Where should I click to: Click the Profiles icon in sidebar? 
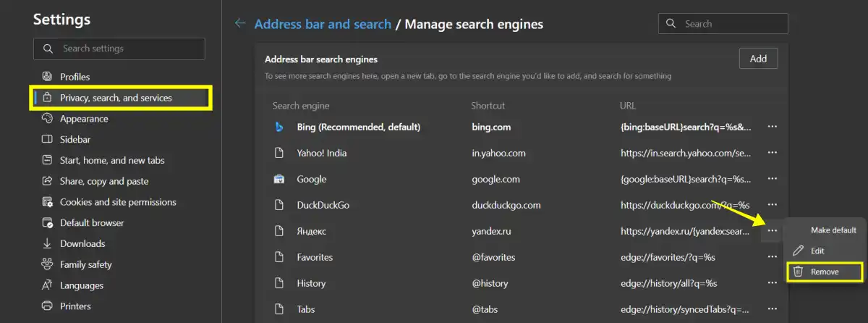click(x=48, y=76)
